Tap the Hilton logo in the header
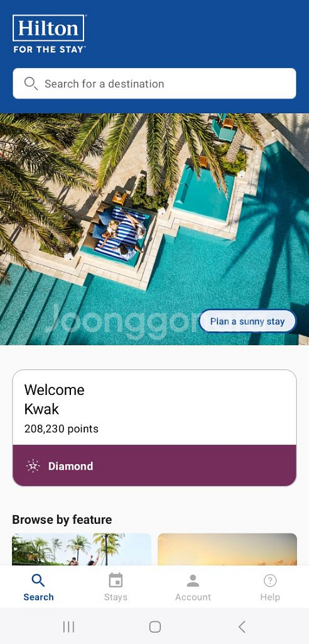 coord(49,34)
